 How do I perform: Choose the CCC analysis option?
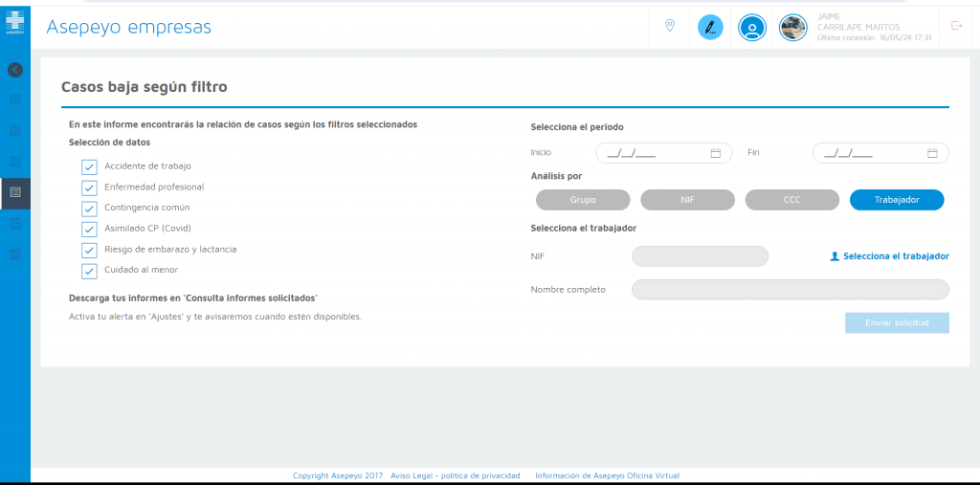click(791, 200)
